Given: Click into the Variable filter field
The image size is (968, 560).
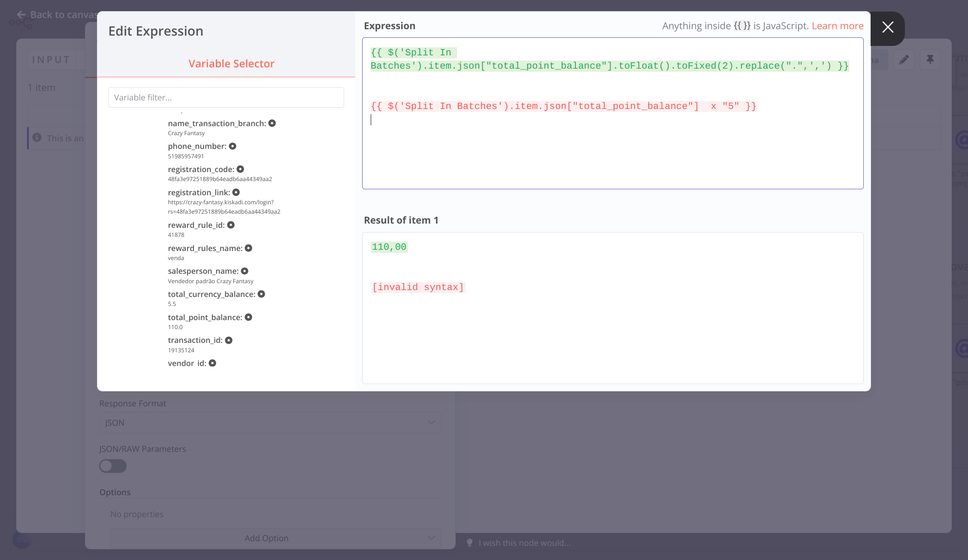Looking at the screenshot, I should [x=226, y=97].
